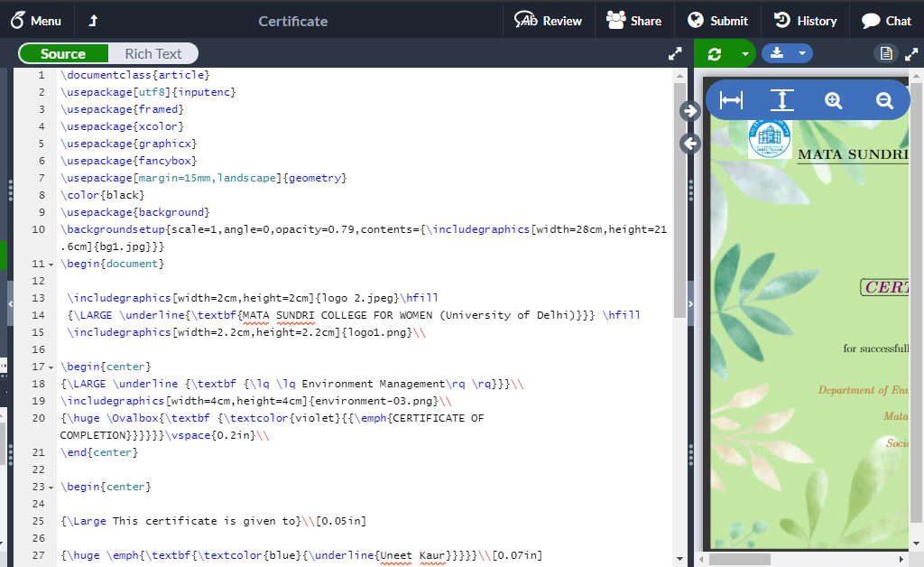Fit PDF to height
The width and height of the screenshot is (924, 567).
tap(782, 100)
